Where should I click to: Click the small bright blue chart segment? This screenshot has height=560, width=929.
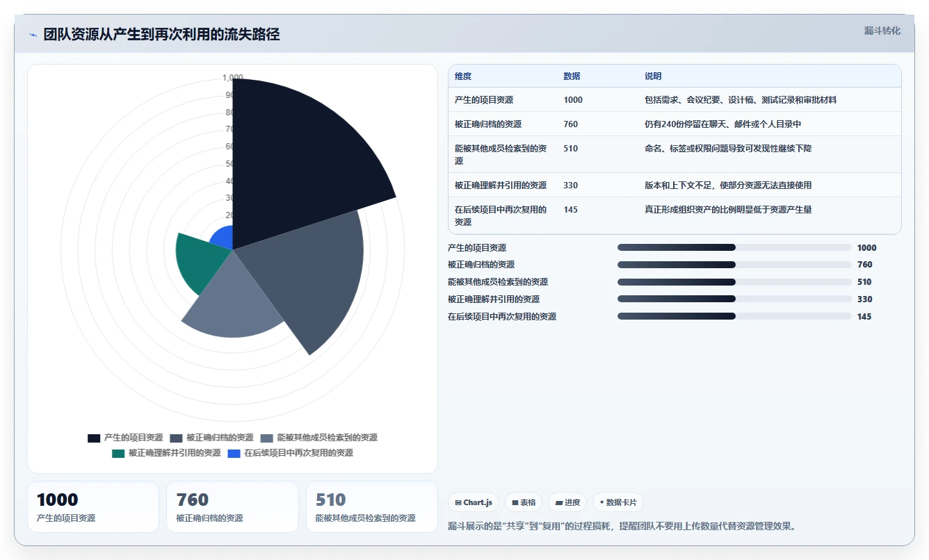(224, 238)
